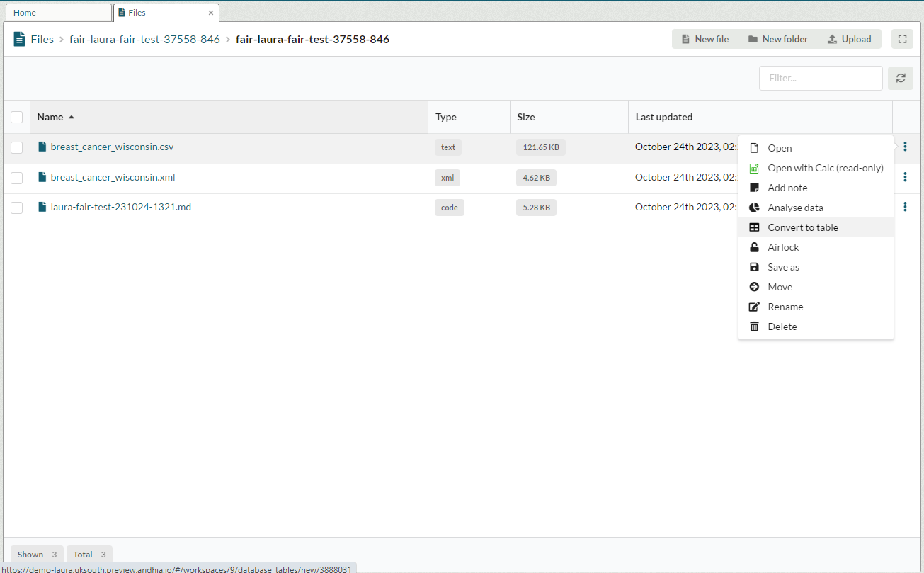The image size is (924, 573).
Task: Sort by the Name column header
Action: point(50,117)
